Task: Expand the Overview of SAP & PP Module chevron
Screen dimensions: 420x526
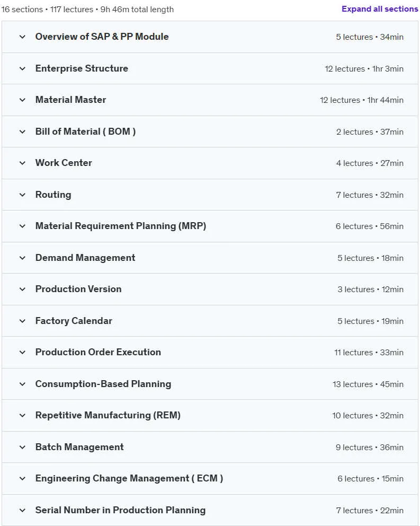Action: coord(22,37)
